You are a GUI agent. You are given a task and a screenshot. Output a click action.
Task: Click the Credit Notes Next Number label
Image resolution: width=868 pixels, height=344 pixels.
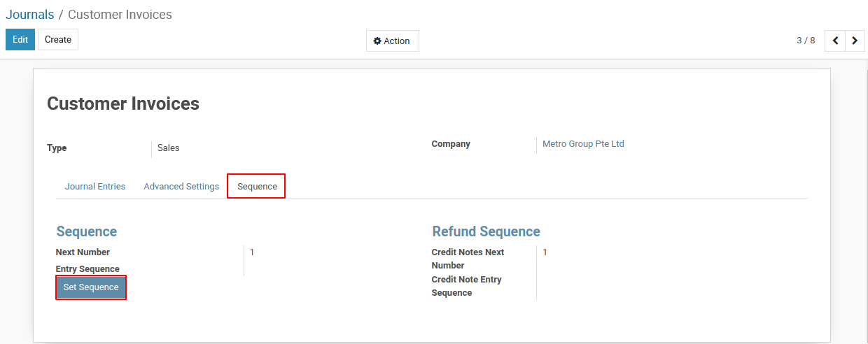[x=468, y=259]
